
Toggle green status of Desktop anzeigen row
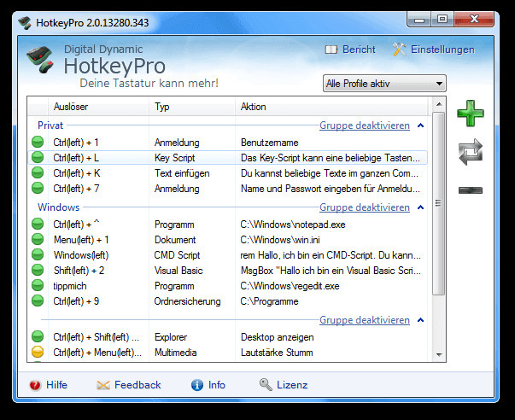tap(38, 337)
